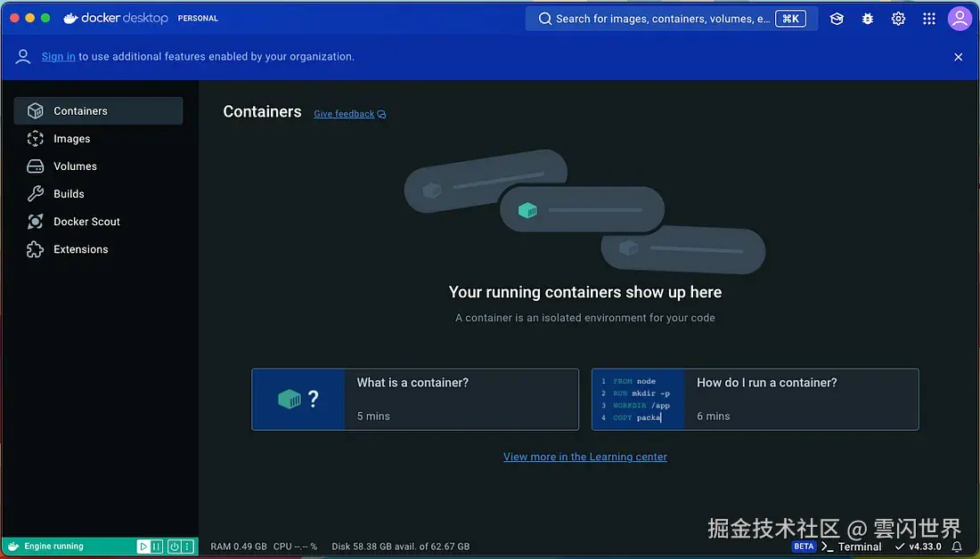Click the CPU usage status entry
The height and width of the screenshot is (559, 980).
coord(295,547)
